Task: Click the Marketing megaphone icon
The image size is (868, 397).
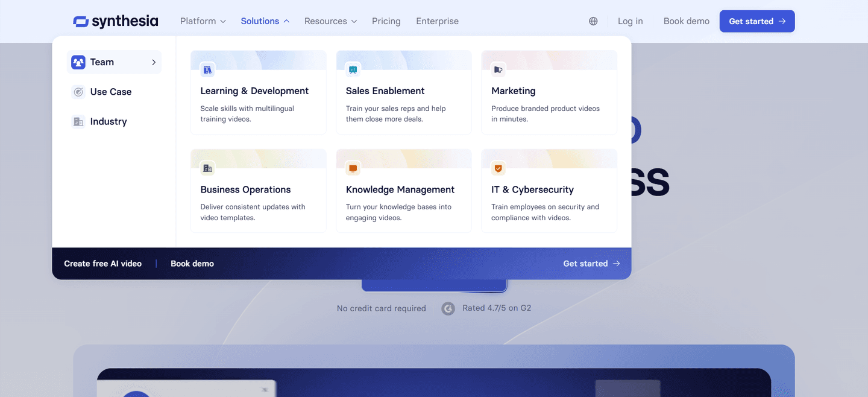Action: 498,69
